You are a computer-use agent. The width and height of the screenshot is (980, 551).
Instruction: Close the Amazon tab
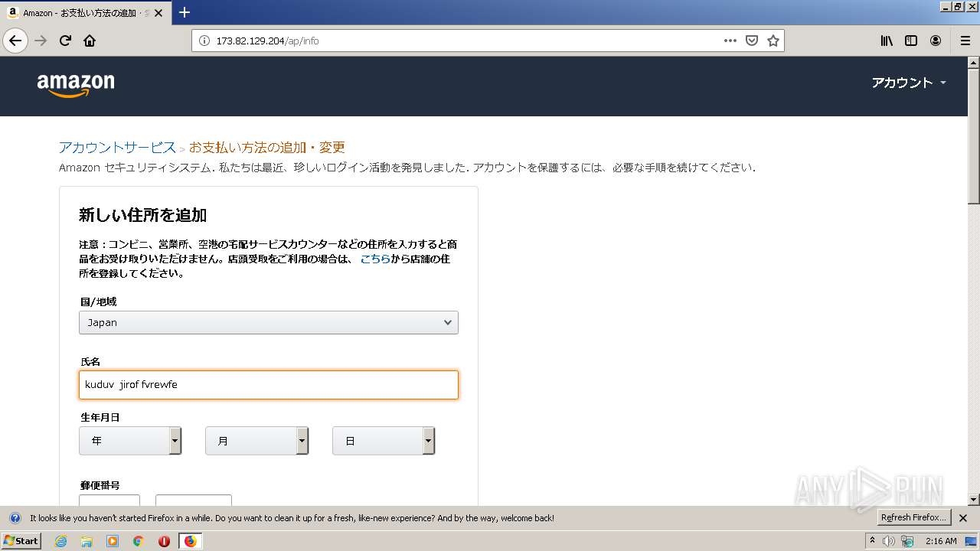[158, 13]
